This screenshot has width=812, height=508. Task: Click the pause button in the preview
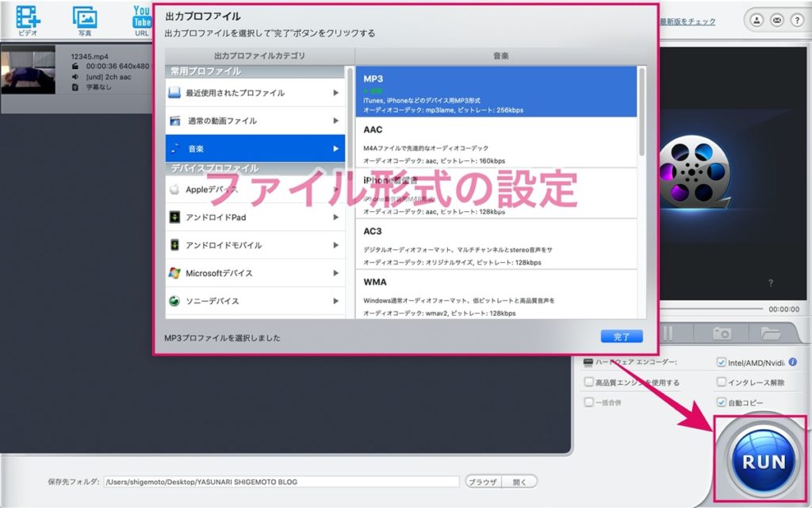coord(668,333)
